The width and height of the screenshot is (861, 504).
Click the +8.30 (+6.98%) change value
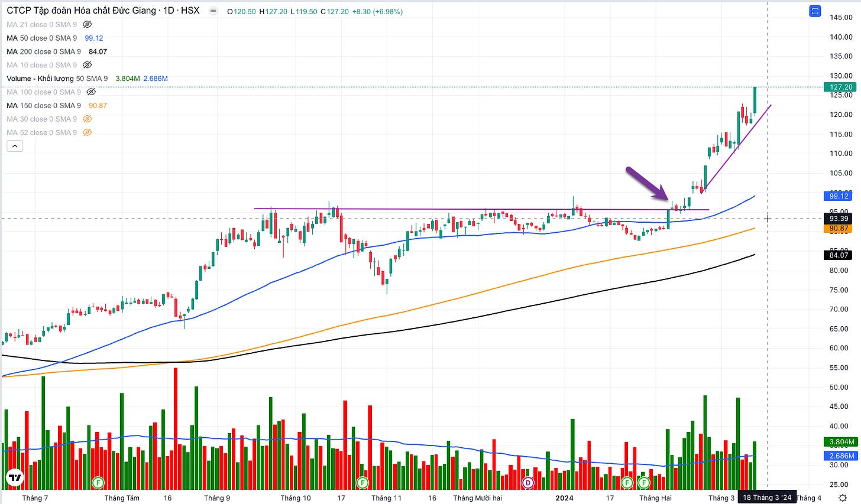377,11
